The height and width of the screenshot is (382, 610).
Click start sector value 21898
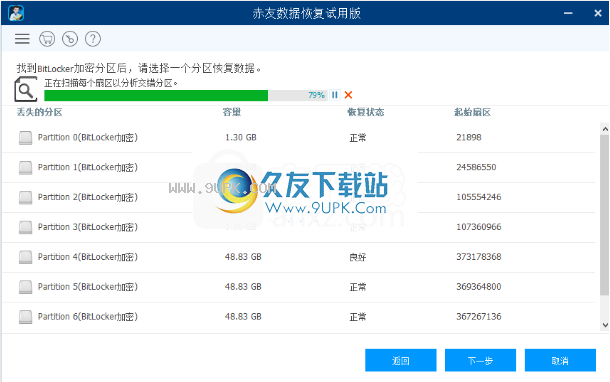coord(469,137)
